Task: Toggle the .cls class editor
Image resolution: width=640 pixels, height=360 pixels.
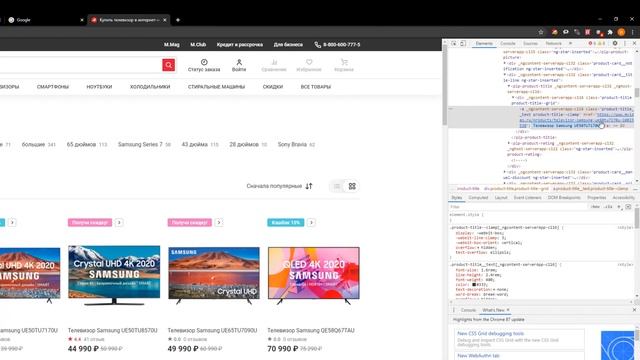Action: 609,207
